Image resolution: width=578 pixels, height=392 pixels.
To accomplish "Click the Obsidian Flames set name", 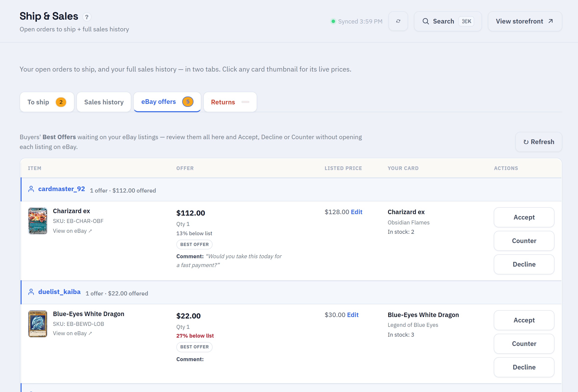I will tap(408, 223).
